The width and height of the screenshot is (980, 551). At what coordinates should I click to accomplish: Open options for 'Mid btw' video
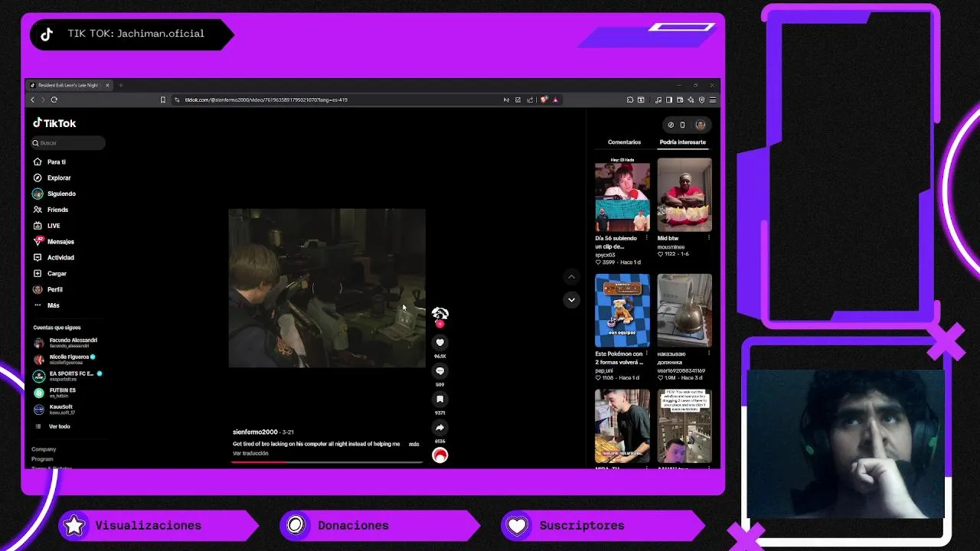709,238
